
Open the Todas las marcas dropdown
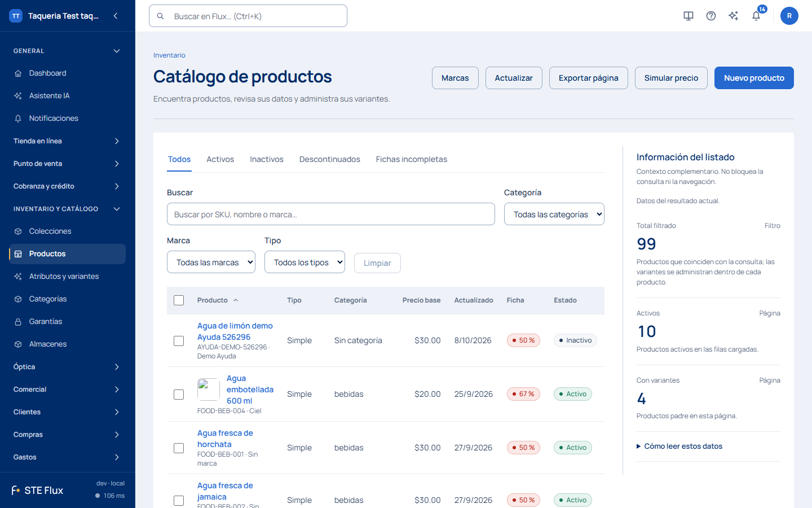tap(211, 262)
